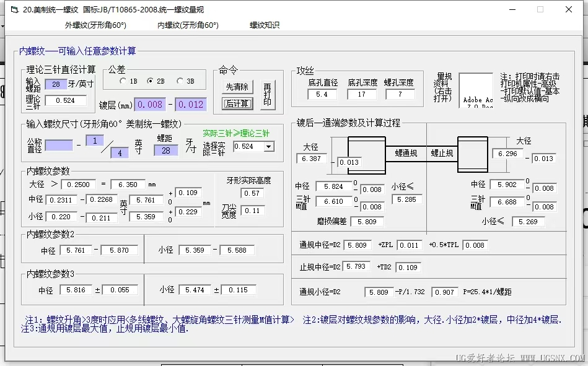Click the 螺孔深度 7 field
Screen dimensions: 588x366
pyautogui.click(x=400, y=94)
